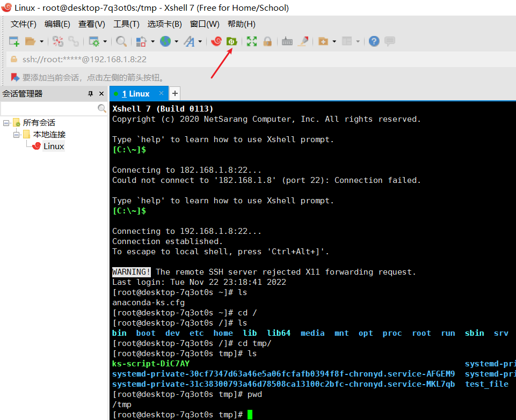Close the 会话管理器 panel
Screen dimensions: 516x420
(x=101, y=94)
